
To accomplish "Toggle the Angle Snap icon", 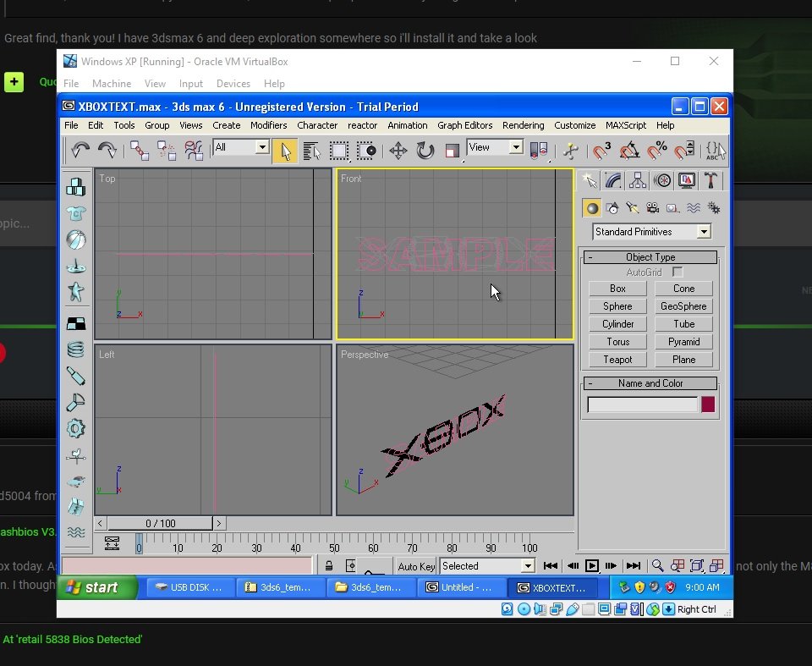I will [629, 151].
